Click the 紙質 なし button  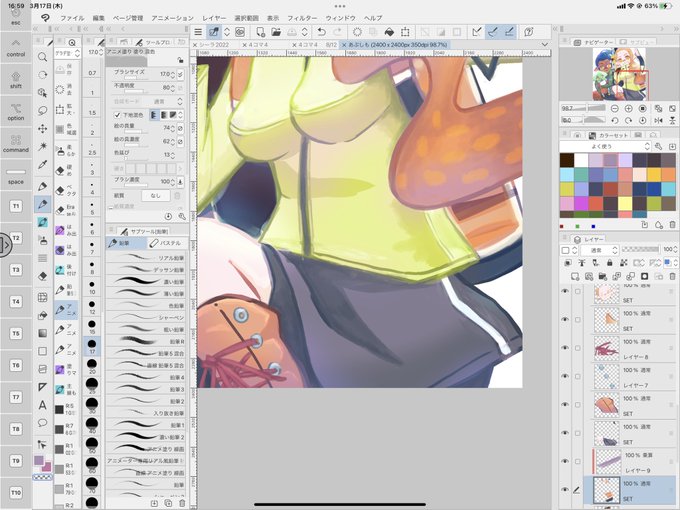155,196
